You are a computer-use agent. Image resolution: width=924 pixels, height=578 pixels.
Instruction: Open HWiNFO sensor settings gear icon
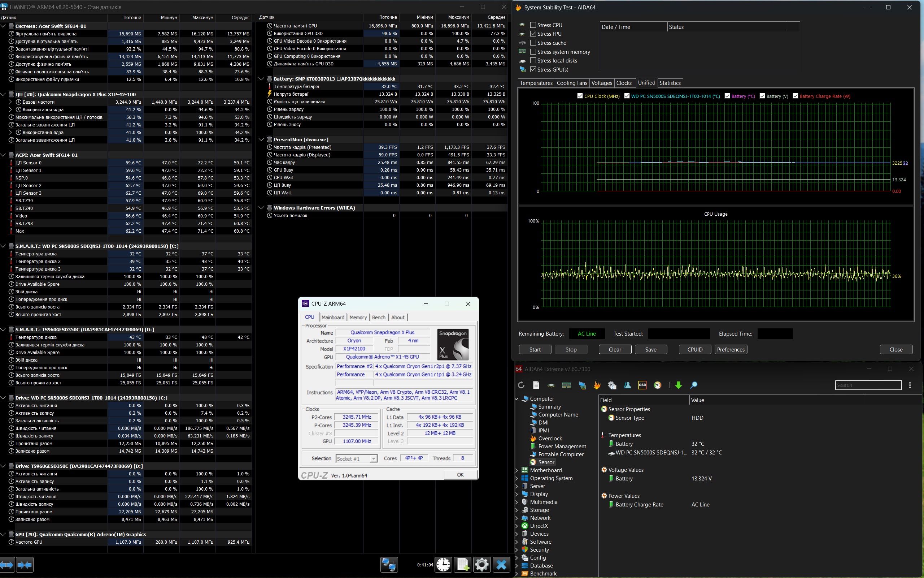[482, 565]
